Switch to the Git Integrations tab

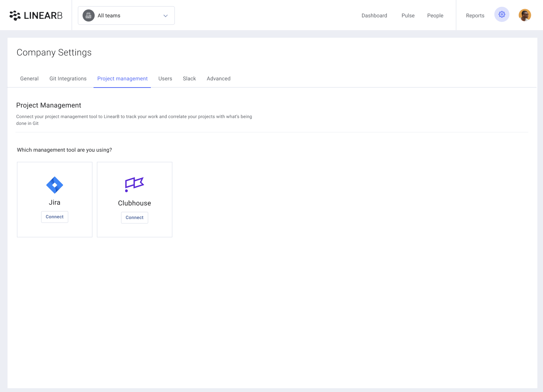[x=68, y=78]
